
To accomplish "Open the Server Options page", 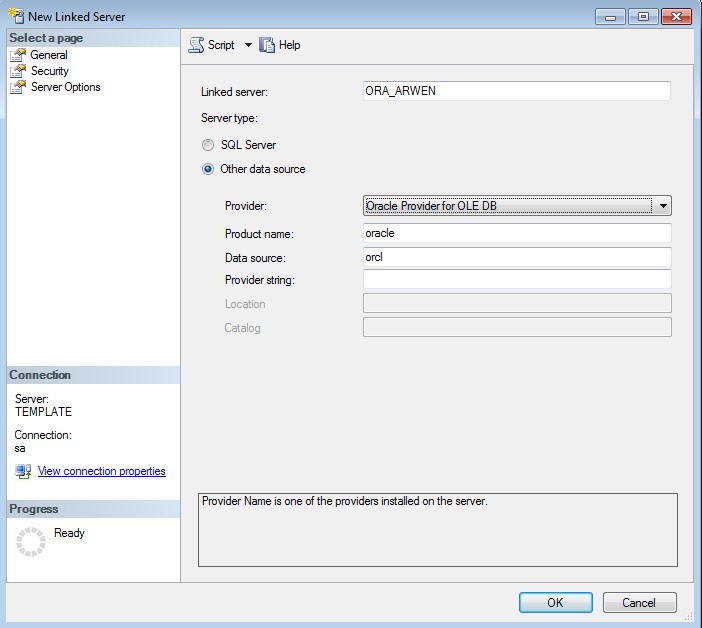I will point(66,87).
